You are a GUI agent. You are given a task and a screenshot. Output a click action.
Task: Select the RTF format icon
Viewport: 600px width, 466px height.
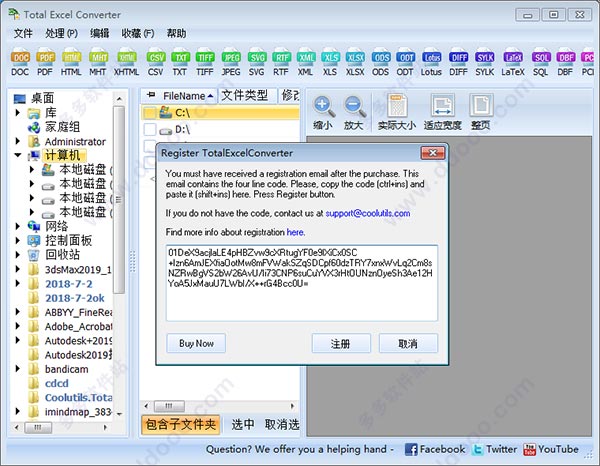coord(281,63)
